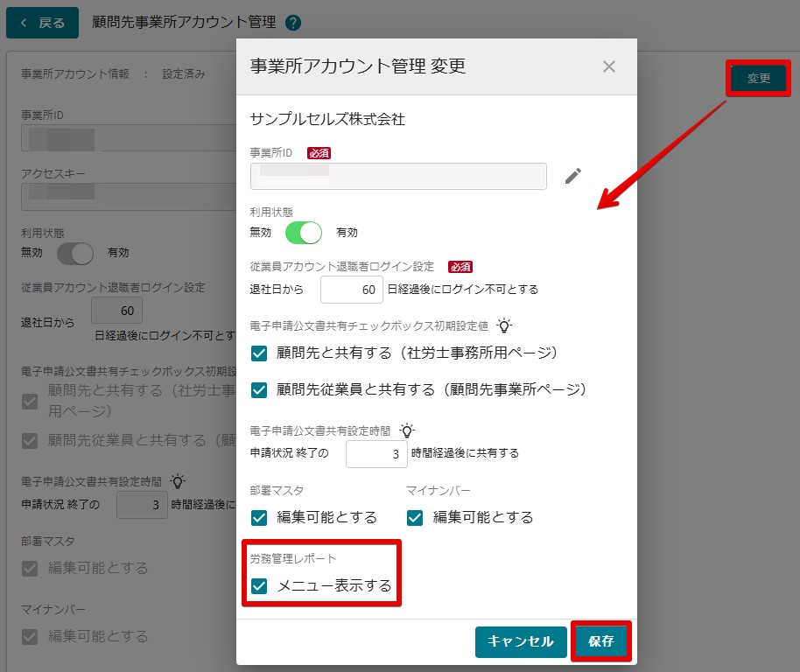
Task: Click the 申請状況 終了の hours field showing 3
Action: pos(376,454)
